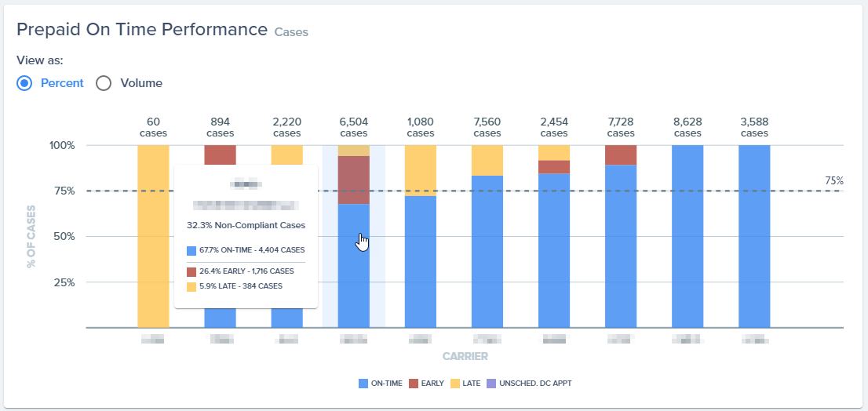Click red early segment of 7,728 cases bar
This screenshot has width=868, height=411.
(x=621, y=155)
